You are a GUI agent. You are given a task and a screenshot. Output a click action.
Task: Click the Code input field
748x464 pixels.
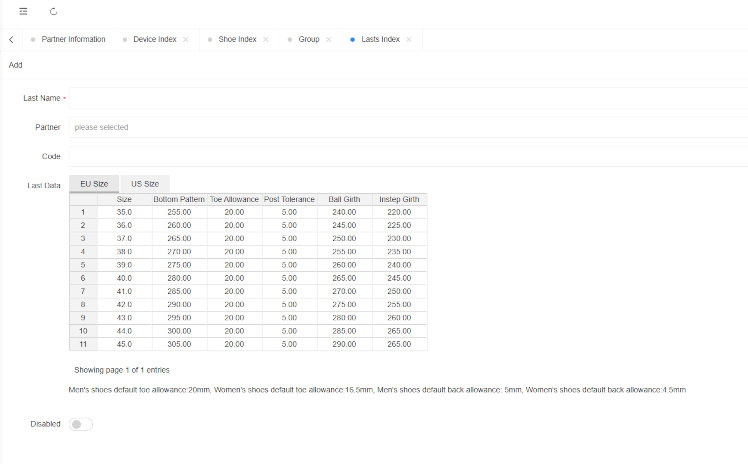click(400, 156)
